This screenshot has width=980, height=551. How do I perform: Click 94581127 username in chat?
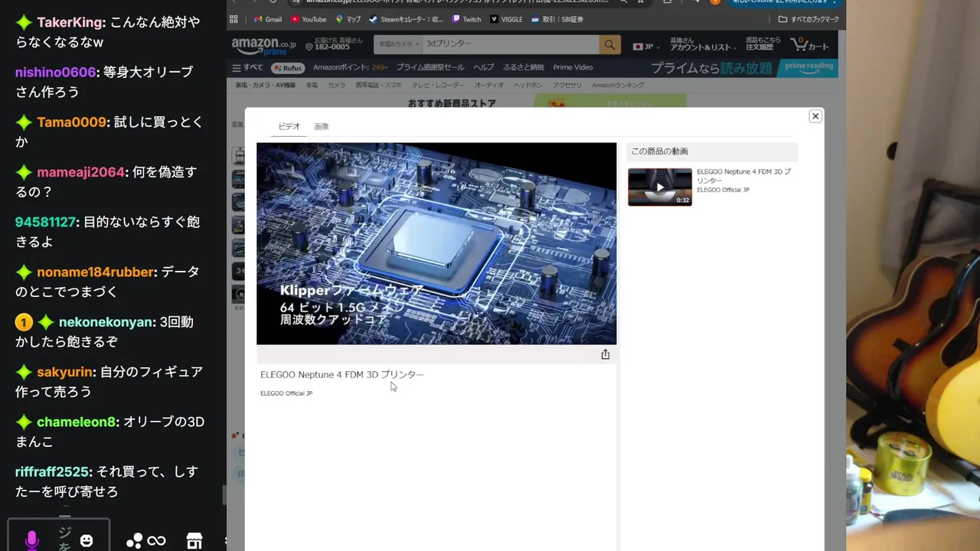[x=45, y=222]
